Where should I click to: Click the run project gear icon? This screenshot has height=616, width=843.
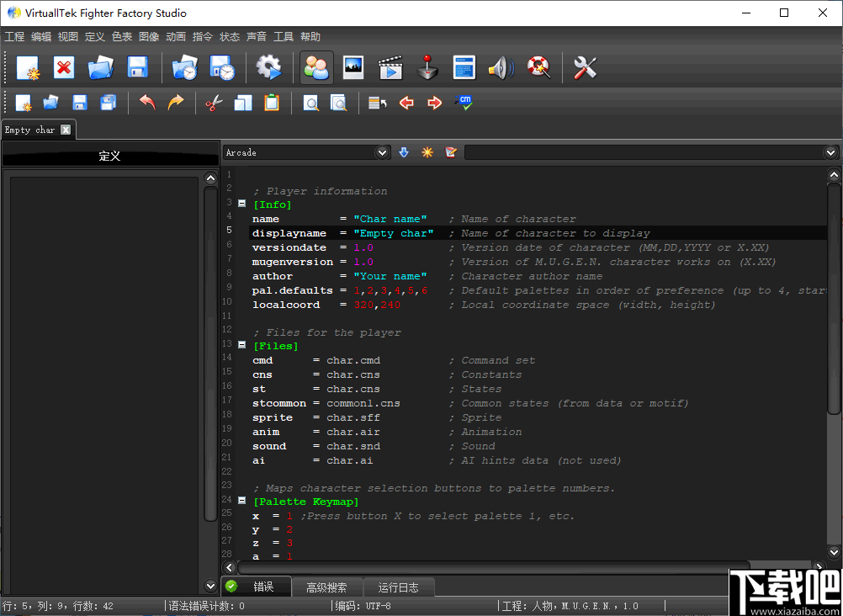(x=269, y=68)
